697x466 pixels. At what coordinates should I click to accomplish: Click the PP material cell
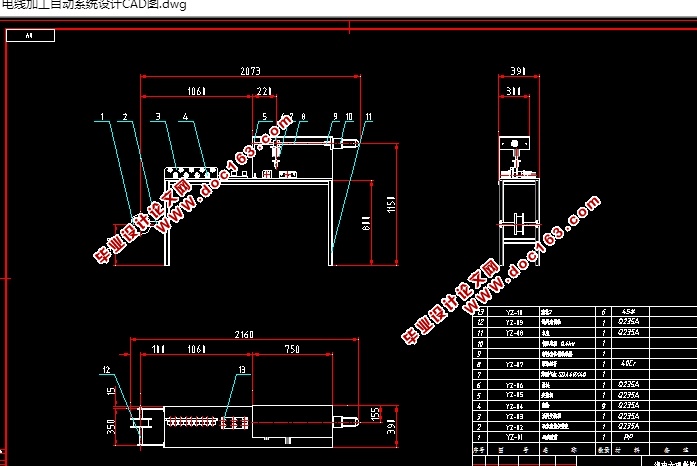click(629, 437)
